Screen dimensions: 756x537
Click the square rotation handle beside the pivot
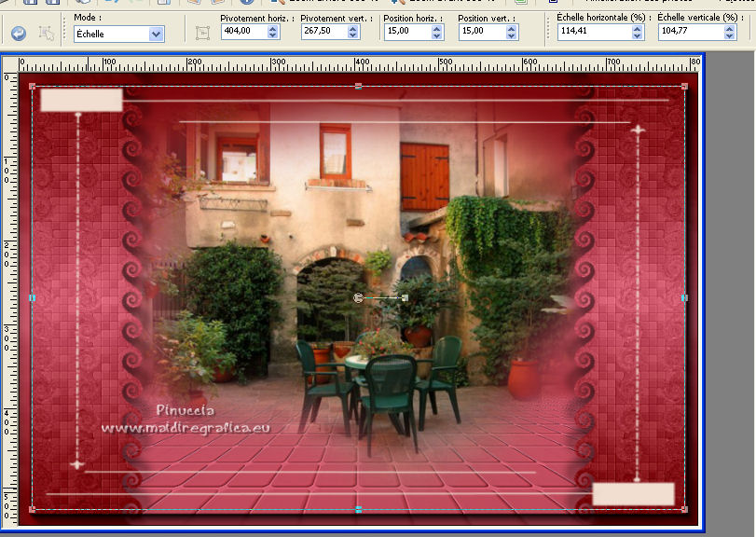[x=405, y=298]
